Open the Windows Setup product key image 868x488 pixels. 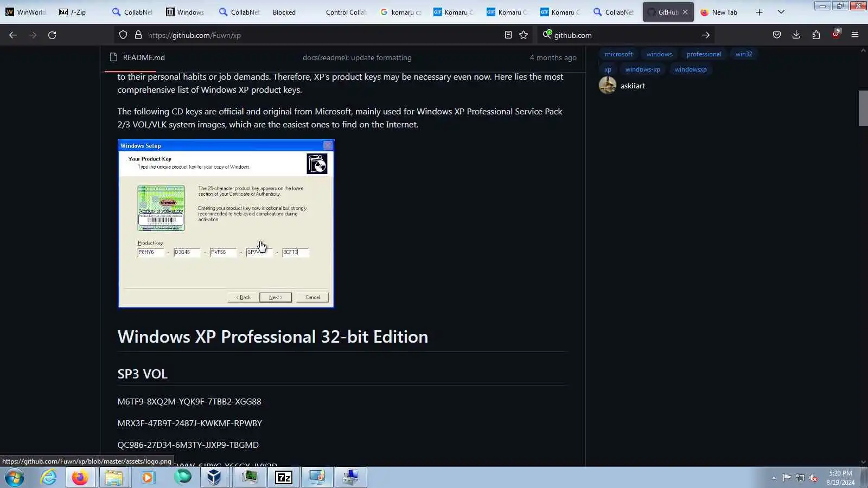[x=226, y=223]
